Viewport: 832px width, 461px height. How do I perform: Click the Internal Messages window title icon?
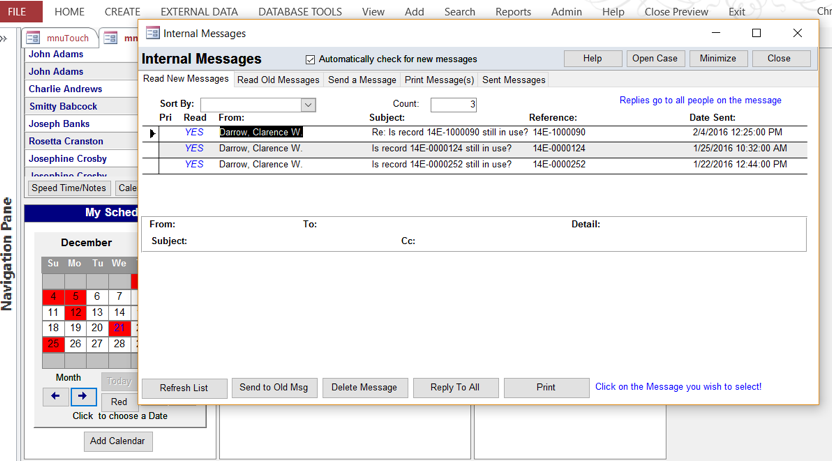pyautogui.click(x=153, y=33)
